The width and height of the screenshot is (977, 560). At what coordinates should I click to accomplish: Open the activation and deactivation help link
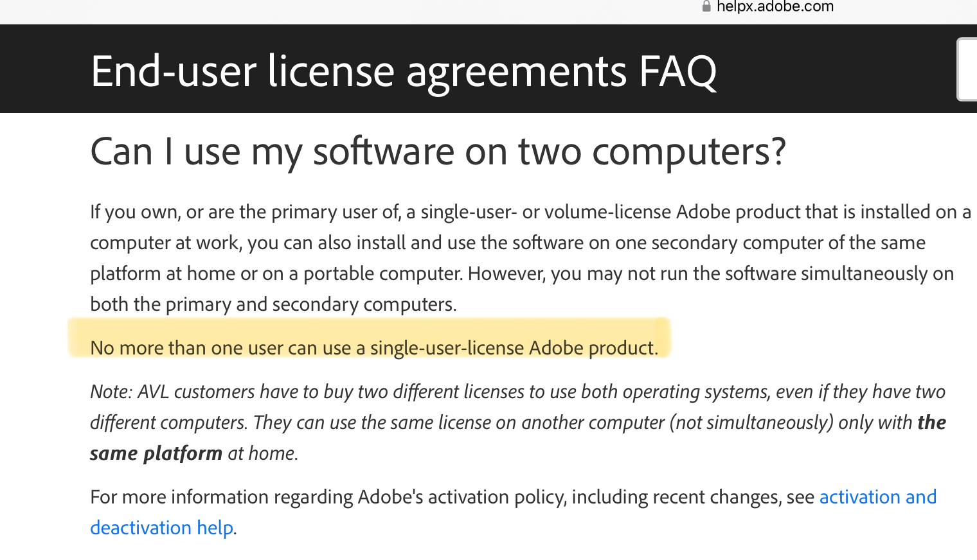[877, 496]
